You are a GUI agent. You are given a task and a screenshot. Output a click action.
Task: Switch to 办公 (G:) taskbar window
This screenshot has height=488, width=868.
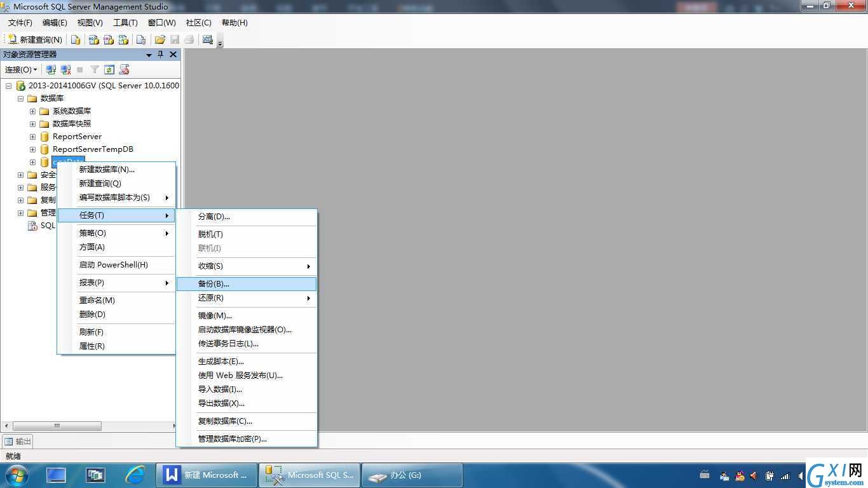pos(412,475)
